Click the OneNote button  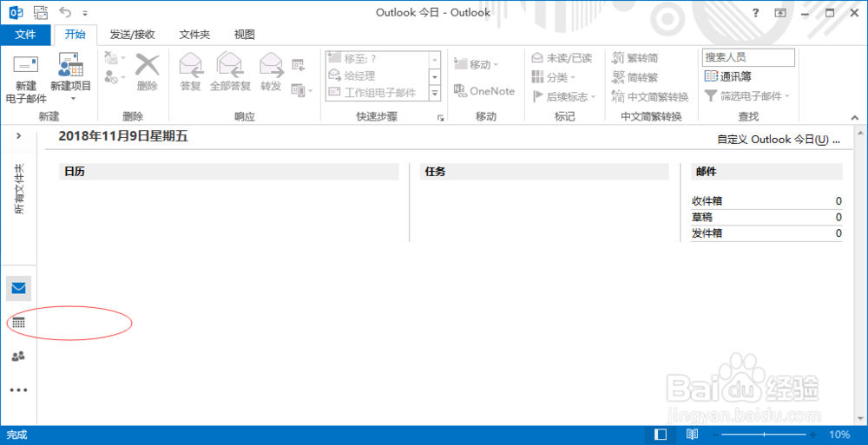coord(484,91)
